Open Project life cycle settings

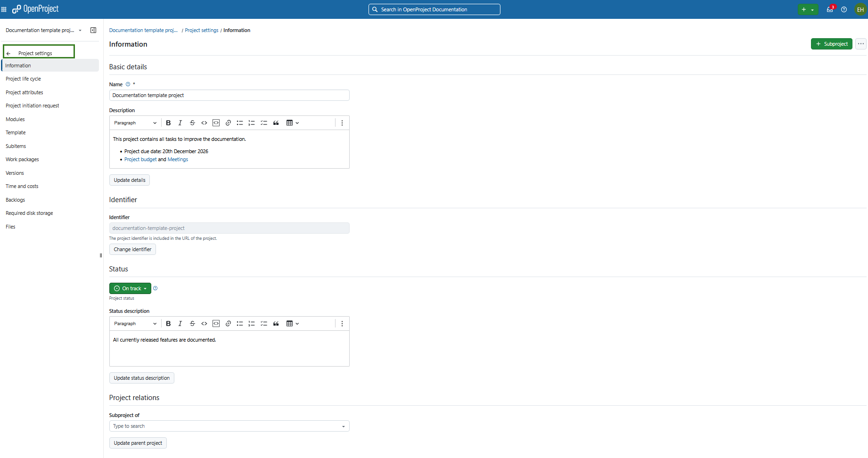[50, 79]
